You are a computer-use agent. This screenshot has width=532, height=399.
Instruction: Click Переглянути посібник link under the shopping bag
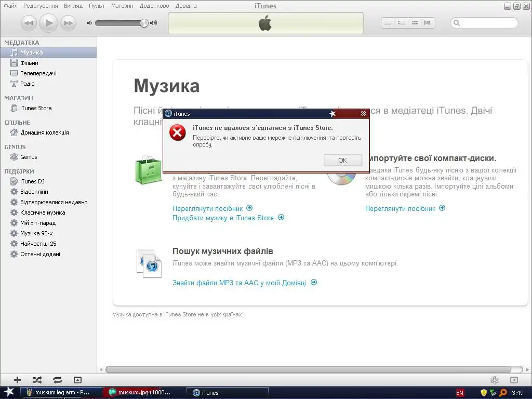212,208
